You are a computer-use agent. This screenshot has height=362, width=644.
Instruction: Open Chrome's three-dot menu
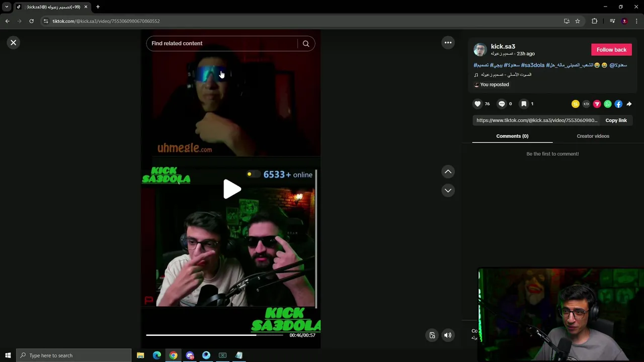(636, 21)
